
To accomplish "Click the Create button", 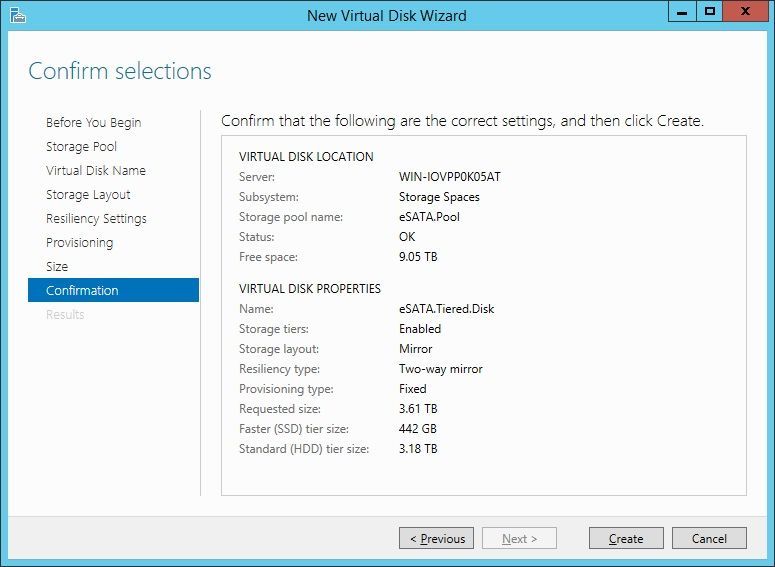I will point(626,538).
